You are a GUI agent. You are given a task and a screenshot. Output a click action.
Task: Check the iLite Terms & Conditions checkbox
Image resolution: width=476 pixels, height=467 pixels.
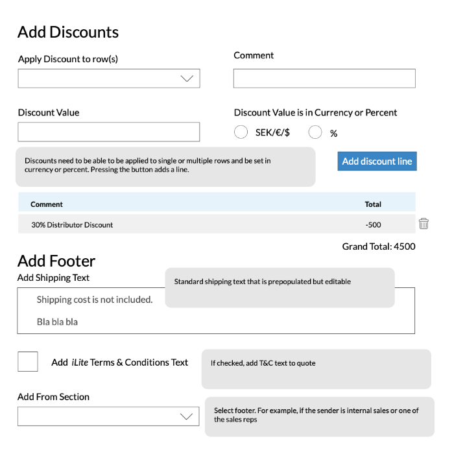point(28,361)
